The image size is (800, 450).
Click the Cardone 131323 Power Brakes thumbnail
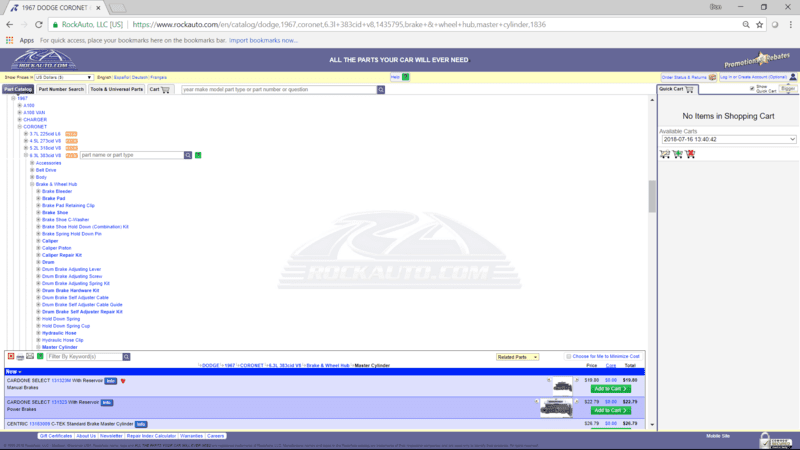[x=556, y=409]
